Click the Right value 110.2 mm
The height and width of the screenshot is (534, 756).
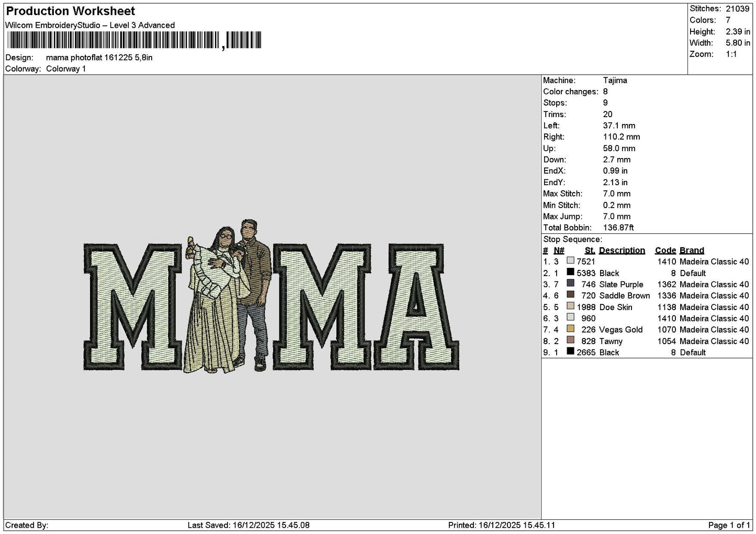622,137
